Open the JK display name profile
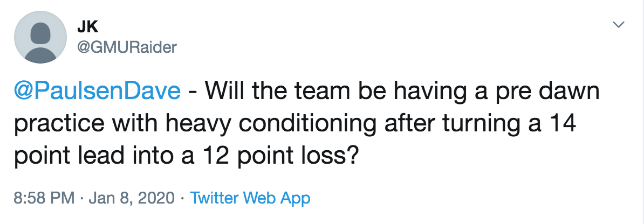 [x=87, y=27]
